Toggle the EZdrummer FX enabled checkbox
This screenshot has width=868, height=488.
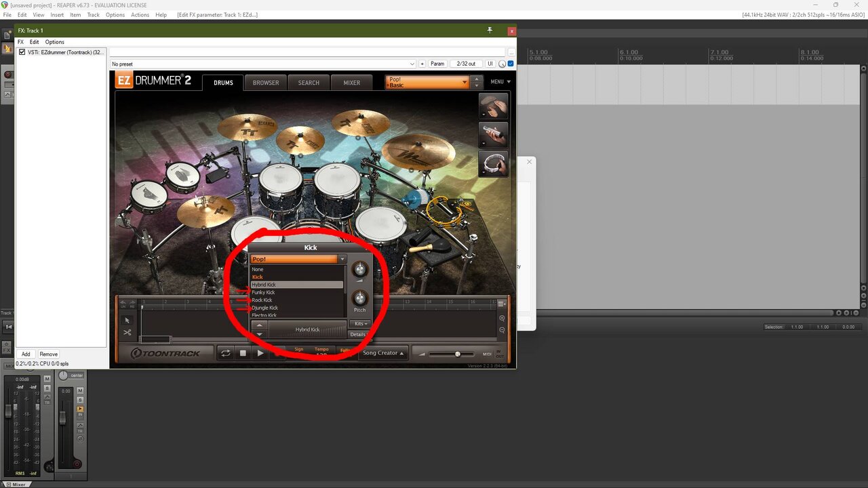22,52
